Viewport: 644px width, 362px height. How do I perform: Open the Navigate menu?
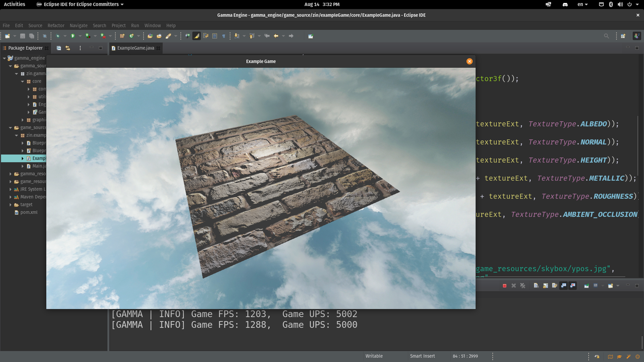[78, 25]
